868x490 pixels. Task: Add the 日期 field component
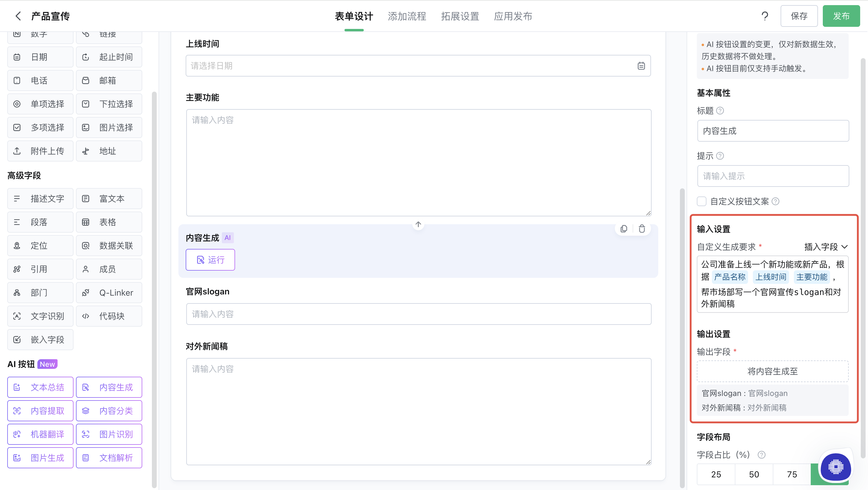40,57
